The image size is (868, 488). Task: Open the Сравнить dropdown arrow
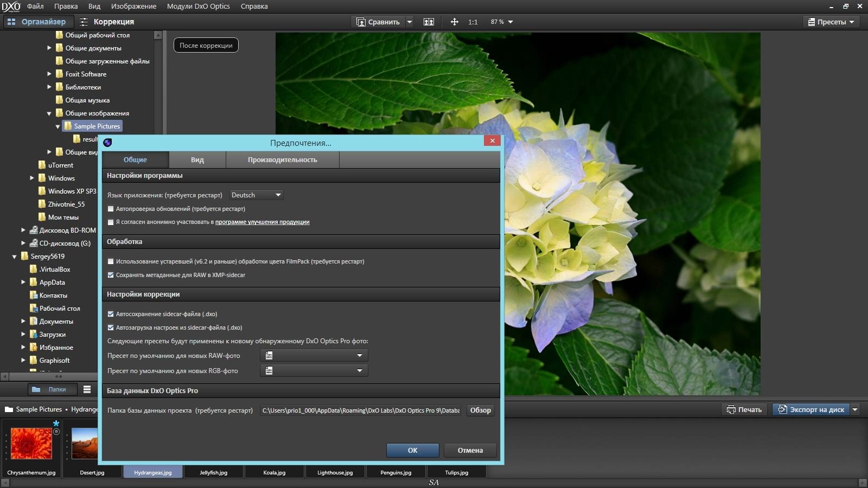(x=410, y=22)
